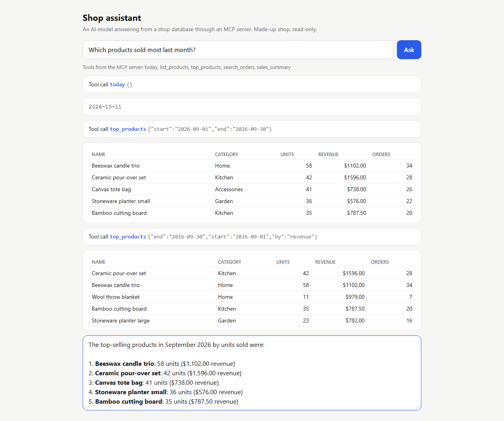
Task: Click the "$979.00" revenue cell
Action: click(x=355, y=297)
